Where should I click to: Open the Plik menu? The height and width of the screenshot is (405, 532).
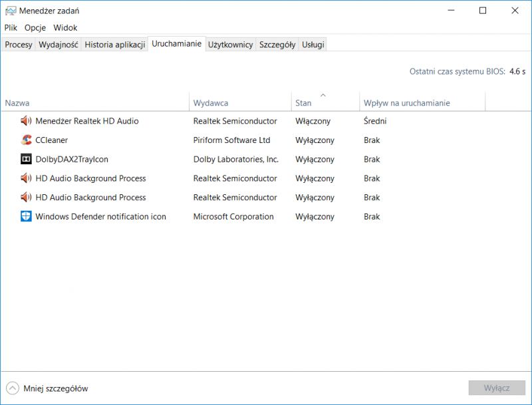(x=11, y=27)
